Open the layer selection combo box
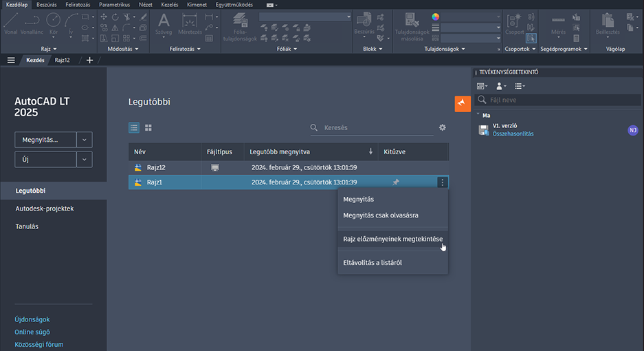This screenshot has width=644, height=351. 305,17
